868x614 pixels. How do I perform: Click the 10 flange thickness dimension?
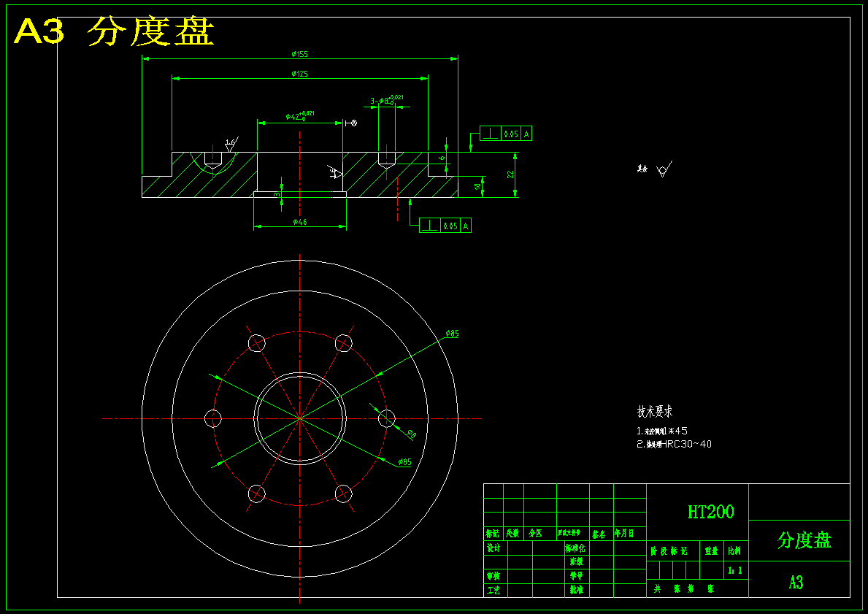[478, 187]
